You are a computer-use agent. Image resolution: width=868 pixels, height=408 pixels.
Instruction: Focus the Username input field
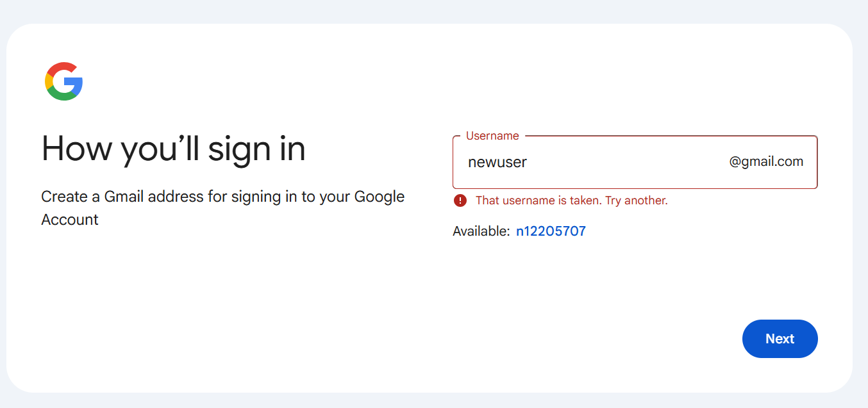[635, 162]
